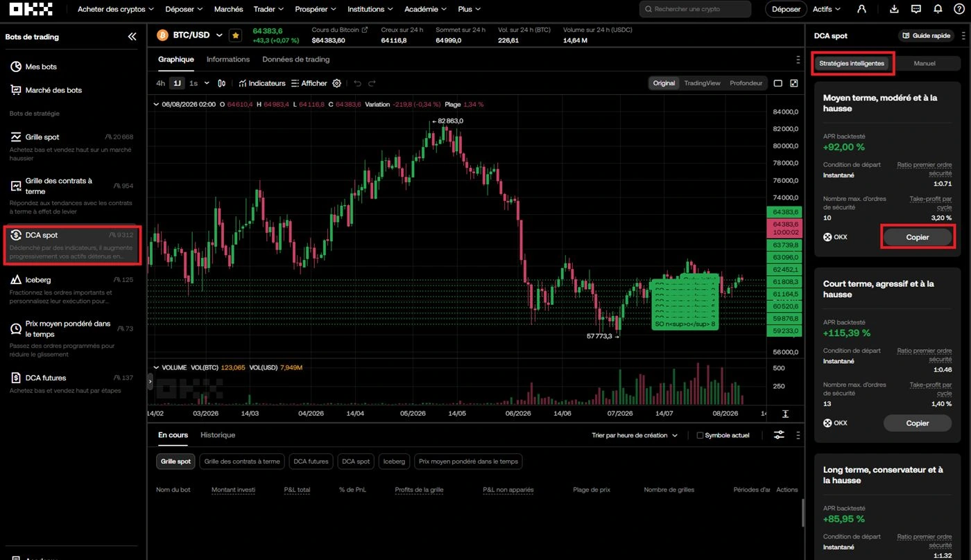Select the 4h timeframe
971x560 pixels.
(161, 83)
